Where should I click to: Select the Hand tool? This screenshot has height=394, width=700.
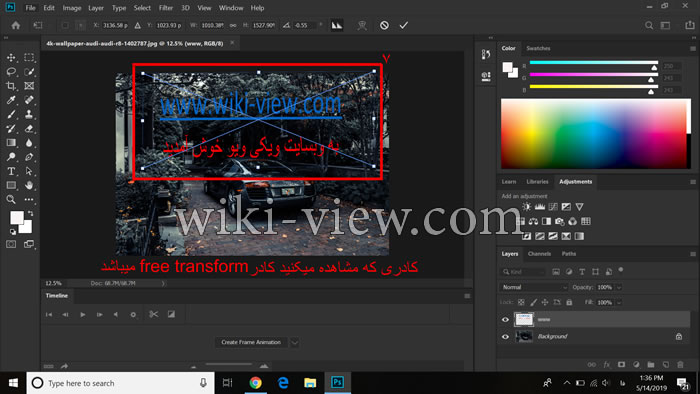point(29,185)
